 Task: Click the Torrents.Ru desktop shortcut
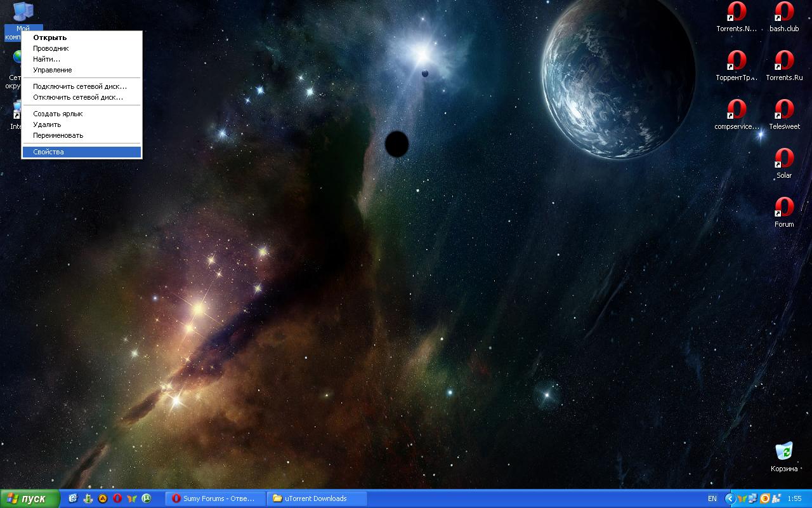pyautogui.click(x=784, y=62)
